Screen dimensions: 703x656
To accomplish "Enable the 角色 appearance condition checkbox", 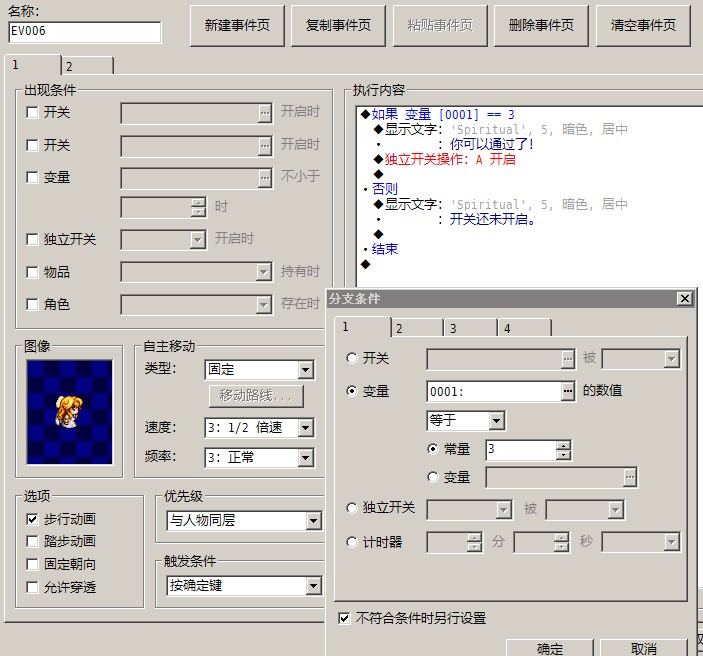I will (x=32, y=304).
